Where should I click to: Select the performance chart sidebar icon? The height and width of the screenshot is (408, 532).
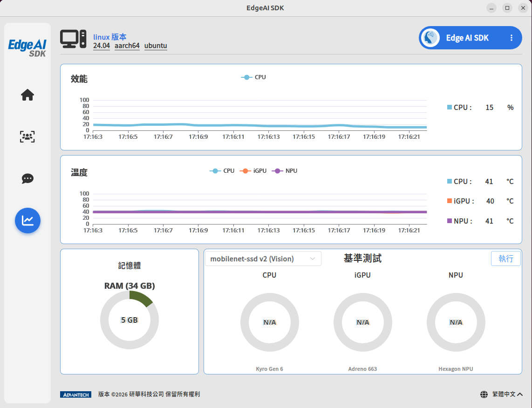(x=27, y=220)
